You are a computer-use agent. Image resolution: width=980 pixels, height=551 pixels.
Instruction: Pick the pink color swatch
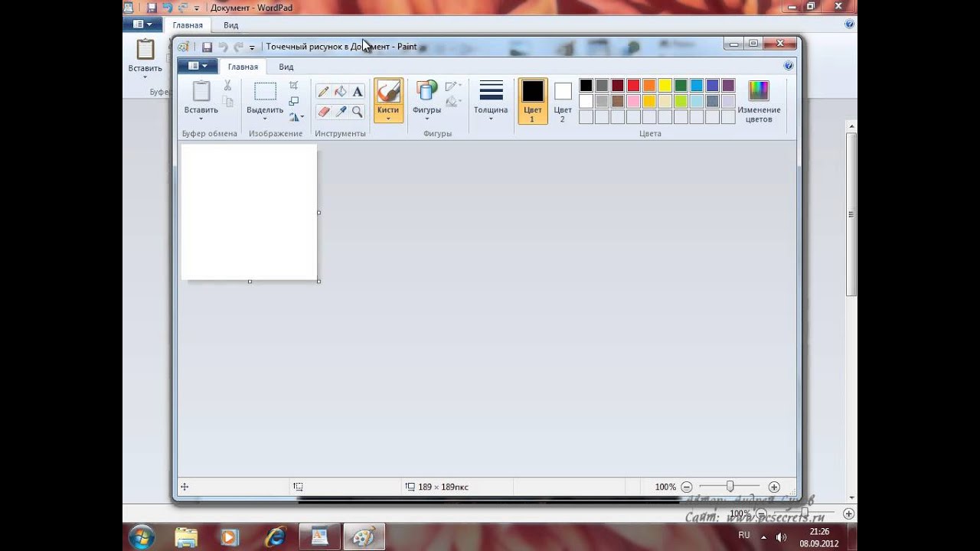coord(633,101)
